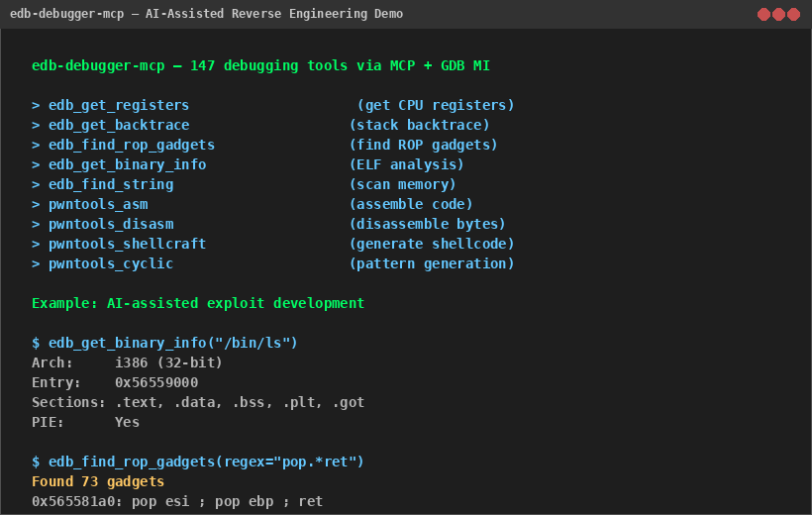Select the pwntools_asm entry
Viewport: 812px width, 515px height.
(x=98, y=204)
